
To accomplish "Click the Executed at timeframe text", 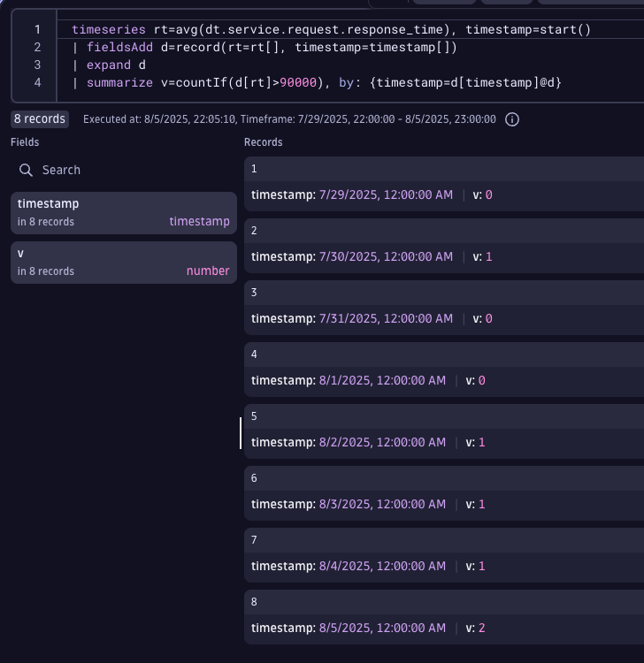I will (x=289, y=119).
